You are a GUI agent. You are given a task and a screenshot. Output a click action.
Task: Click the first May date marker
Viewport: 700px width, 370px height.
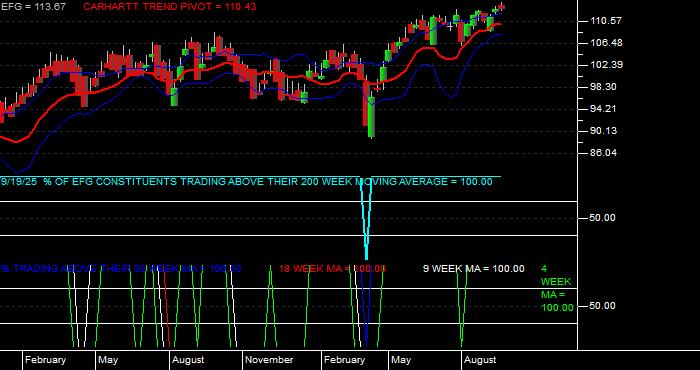(x=108, y=360)
